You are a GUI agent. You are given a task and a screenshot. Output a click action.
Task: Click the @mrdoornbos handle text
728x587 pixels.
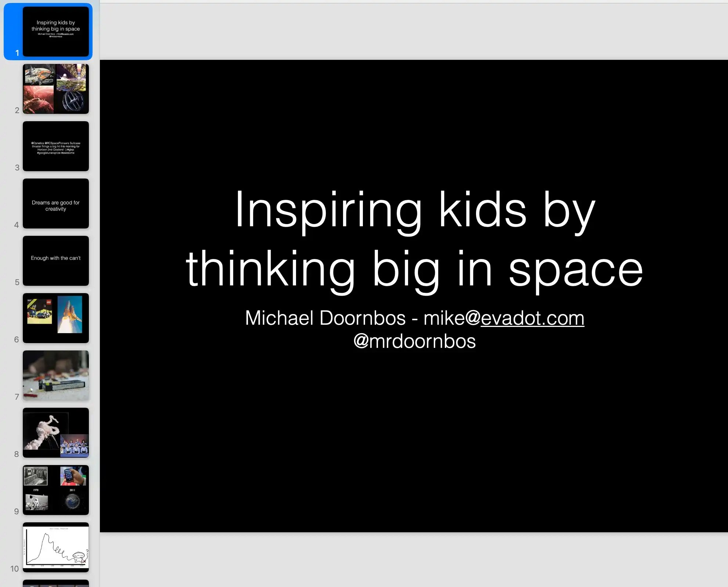tap(414, 341)
